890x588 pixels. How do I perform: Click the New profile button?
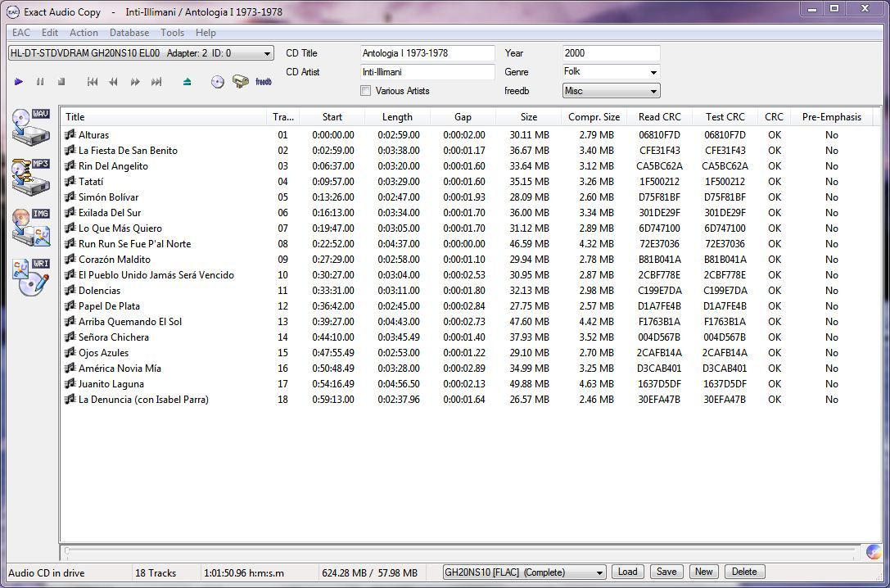point(704,572)
